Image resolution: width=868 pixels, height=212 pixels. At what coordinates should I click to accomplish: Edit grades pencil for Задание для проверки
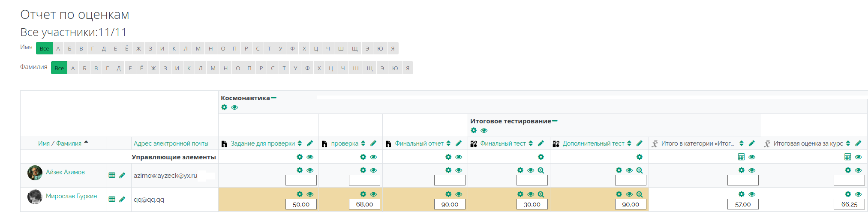point(310,143)
